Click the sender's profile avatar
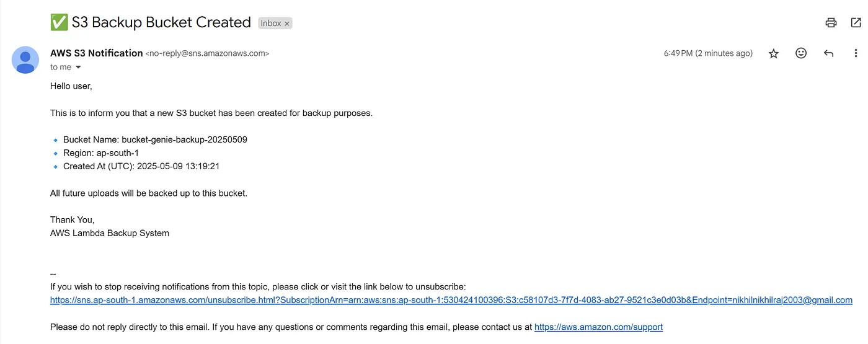The height and width of the screenshot is (344, 868). coord(25,60)
